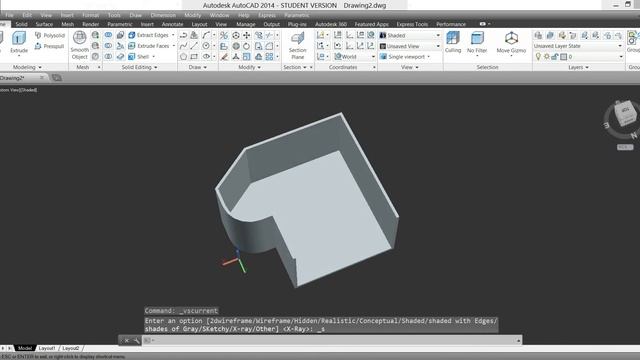Open the World UCS dropdown
Image resolution: width=640 pixels, height=360 pixels.
(355, 57)
